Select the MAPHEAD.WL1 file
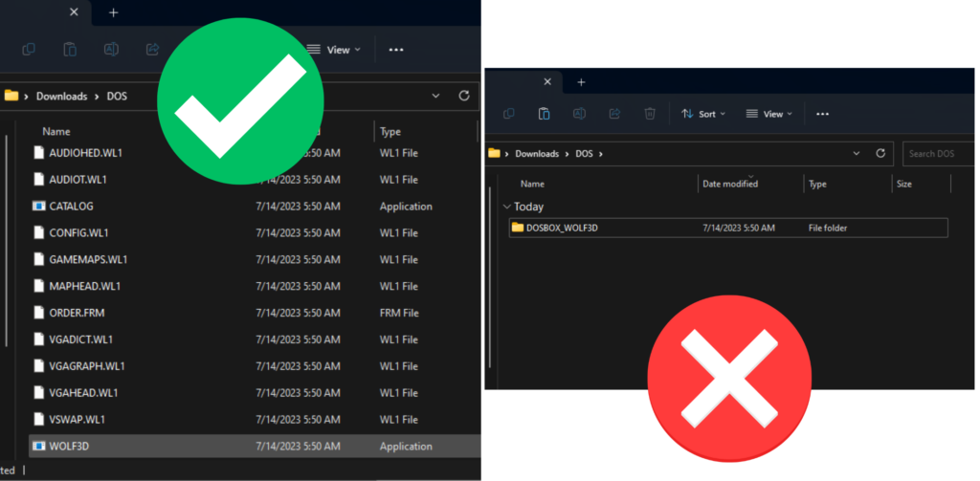This screenshot has width=980, height=481. 256,286
